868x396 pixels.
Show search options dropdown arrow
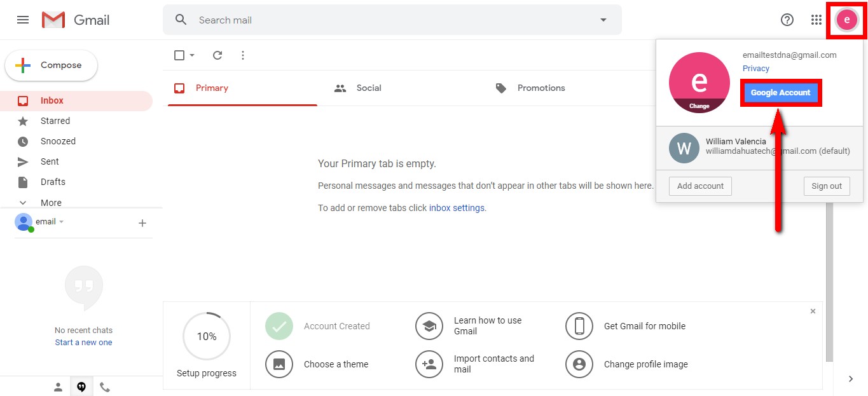(x=603, y=20)
